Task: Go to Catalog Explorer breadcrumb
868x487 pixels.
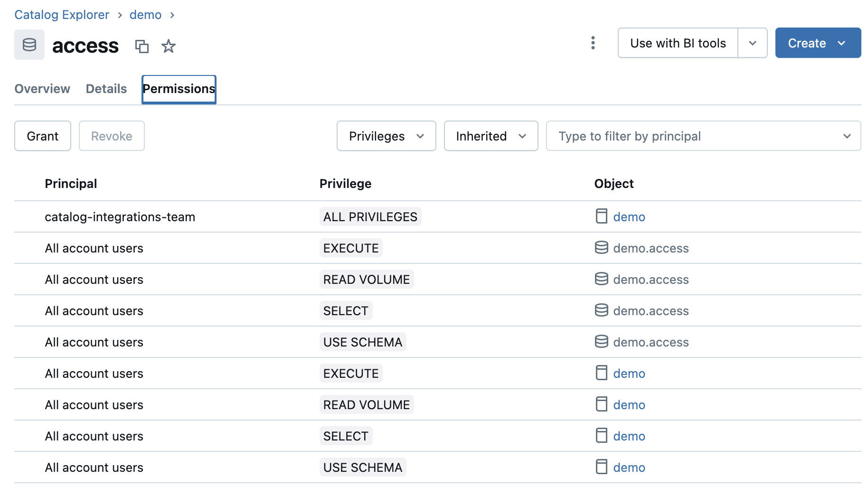Action: point(62,15)
